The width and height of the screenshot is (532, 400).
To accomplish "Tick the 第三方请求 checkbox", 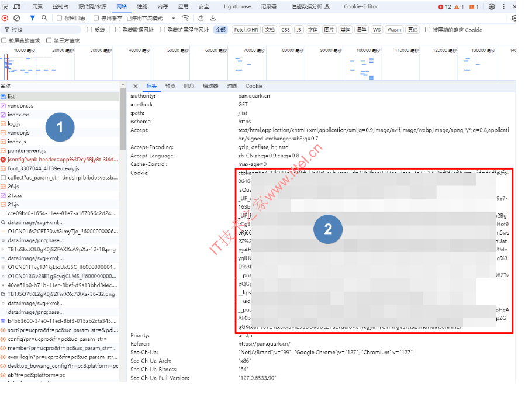I will coord(49,41).
